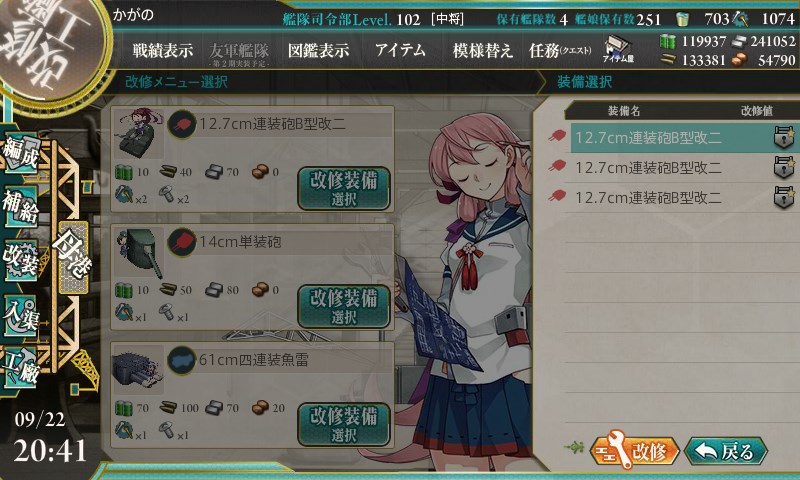
Task: Return to 母港 home port button
Action: click(73, 257)
